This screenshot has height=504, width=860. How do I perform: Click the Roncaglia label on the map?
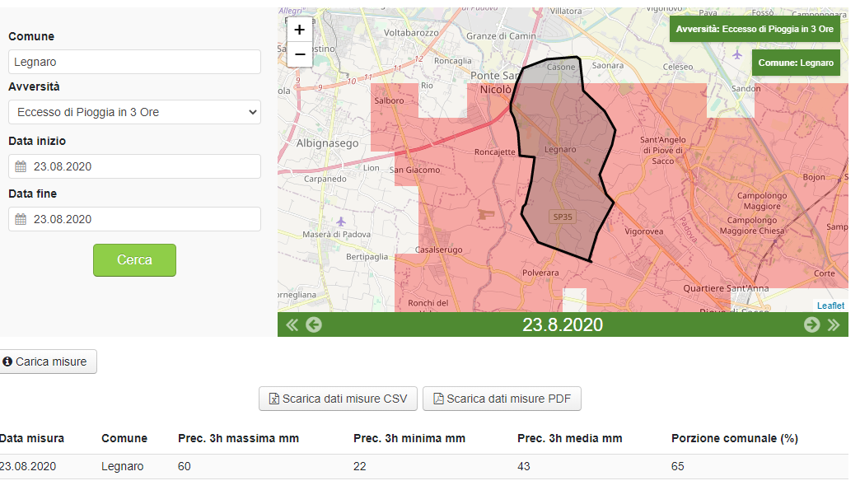[x=453, y=61]
